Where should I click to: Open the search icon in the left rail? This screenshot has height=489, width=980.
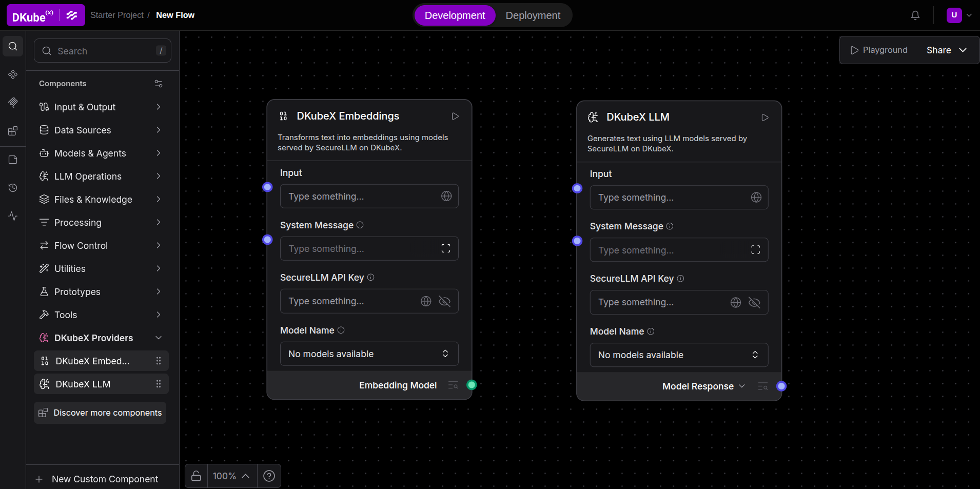tap(13, 47)
